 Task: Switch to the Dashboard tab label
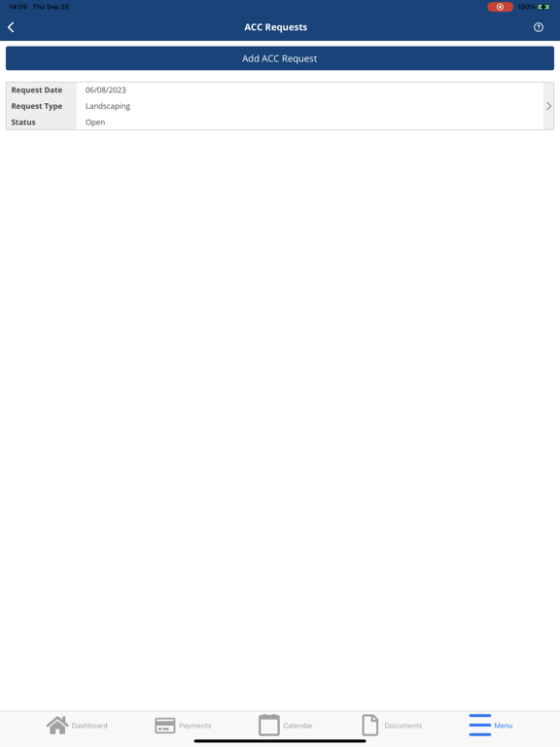click(x=89, y=726)
